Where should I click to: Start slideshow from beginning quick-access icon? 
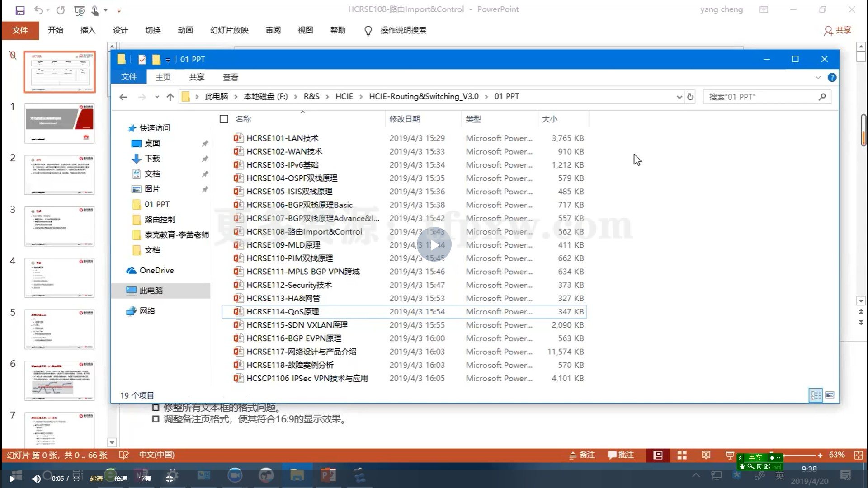coord(79,10)
